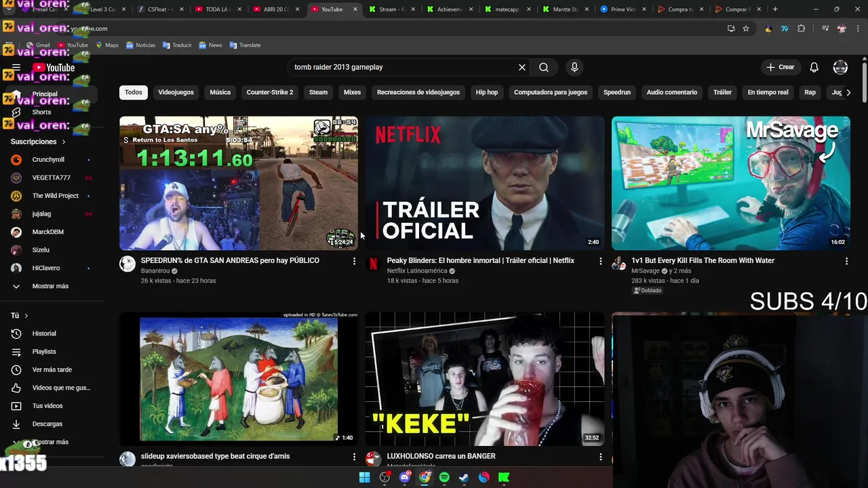The width and height of the screenshot is (868, 488).
Task: Select the Videojuegos filter chip
Action: [x=176, y=92]
